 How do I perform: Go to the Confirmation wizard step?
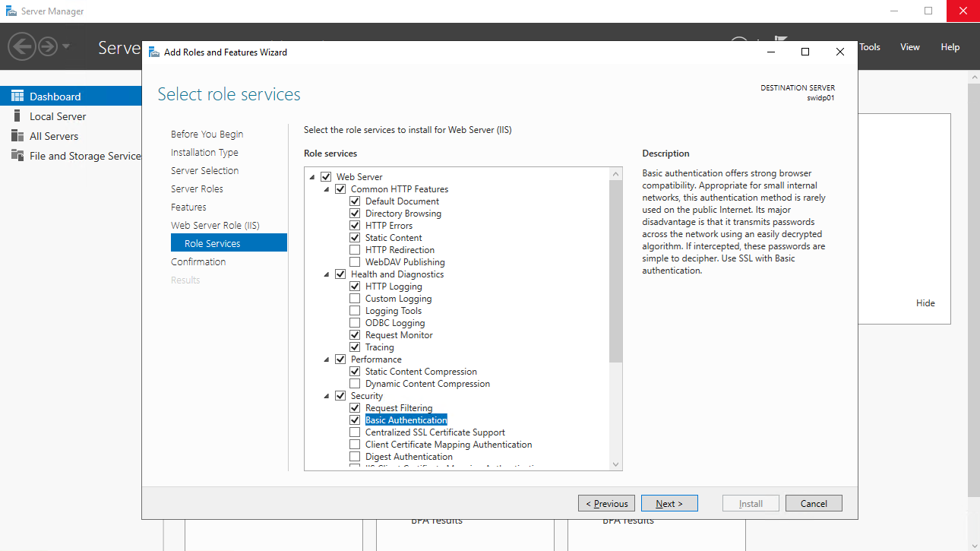click(x=198, y=262)
